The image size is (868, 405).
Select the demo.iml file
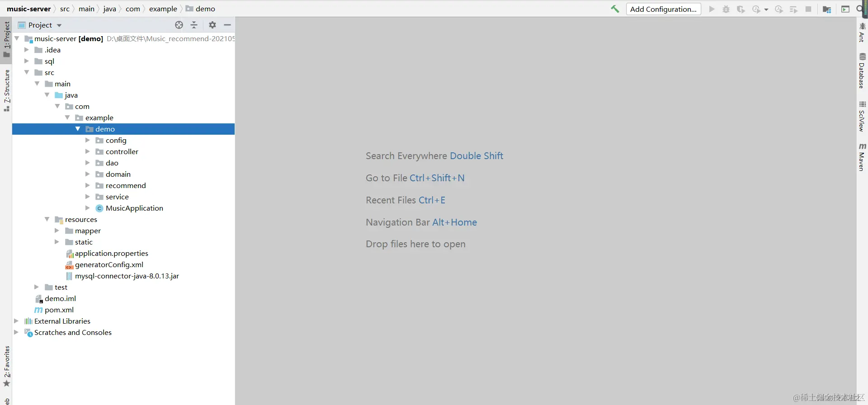[x=60, y=298]
